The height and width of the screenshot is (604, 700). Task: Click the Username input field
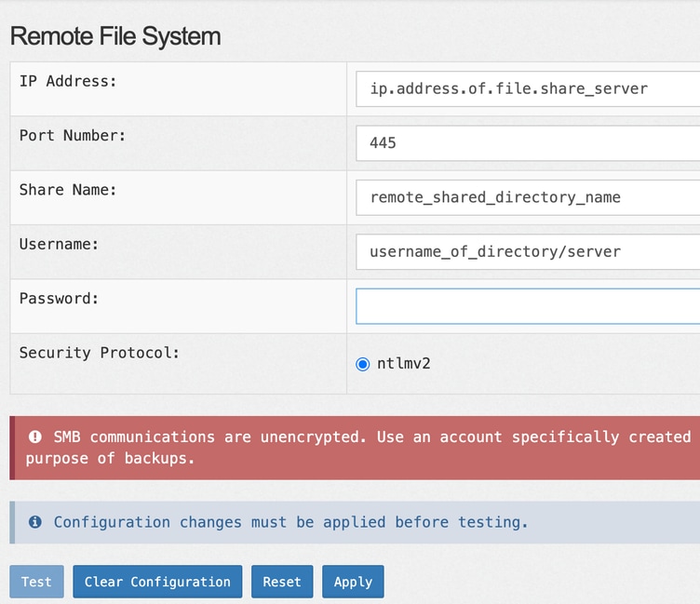point(528,252)
